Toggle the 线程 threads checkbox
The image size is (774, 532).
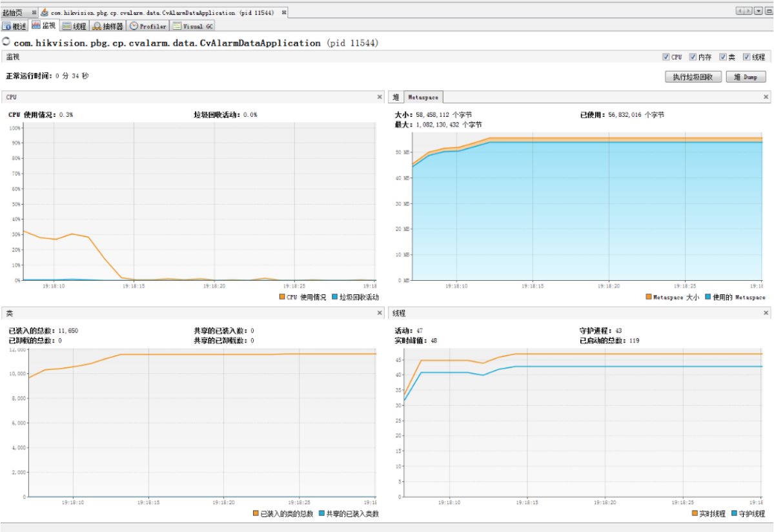point(746,57)
